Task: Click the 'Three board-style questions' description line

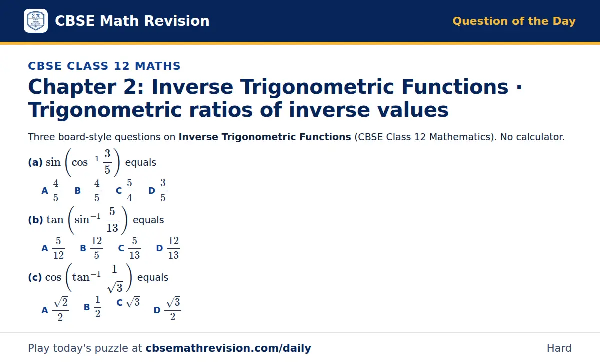Action: tap(296, 137)
